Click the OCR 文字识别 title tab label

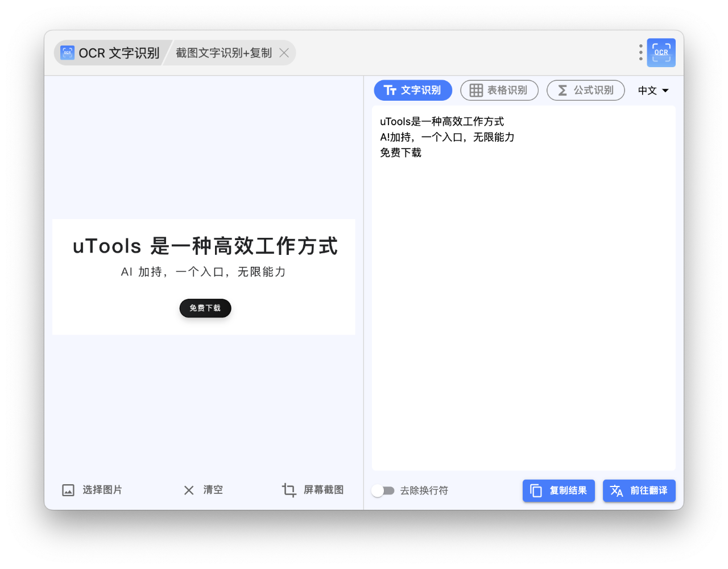(x=119, y=53)
